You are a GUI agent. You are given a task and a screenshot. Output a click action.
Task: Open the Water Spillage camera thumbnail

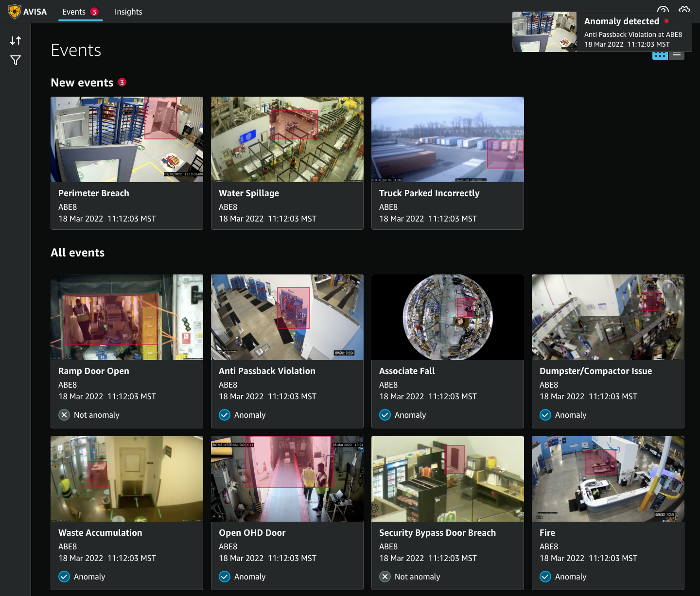coord(287,139)
